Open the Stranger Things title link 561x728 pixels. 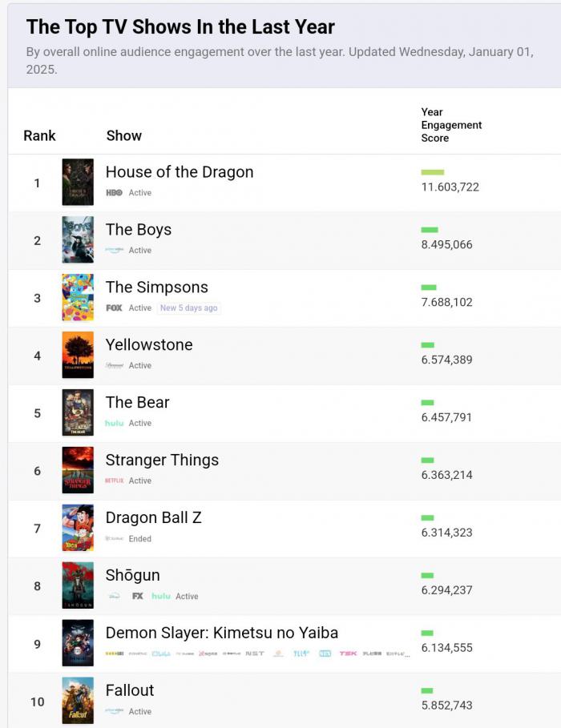point(162,461)
